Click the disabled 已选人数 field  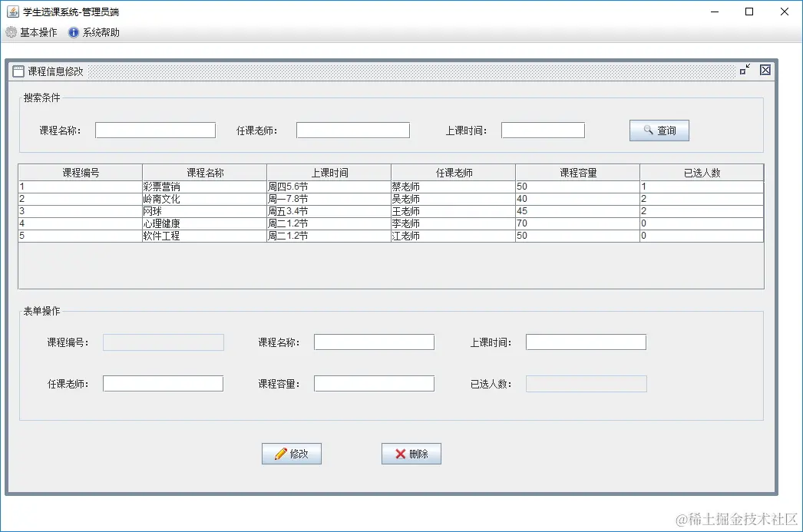click(x=587, y=384)
